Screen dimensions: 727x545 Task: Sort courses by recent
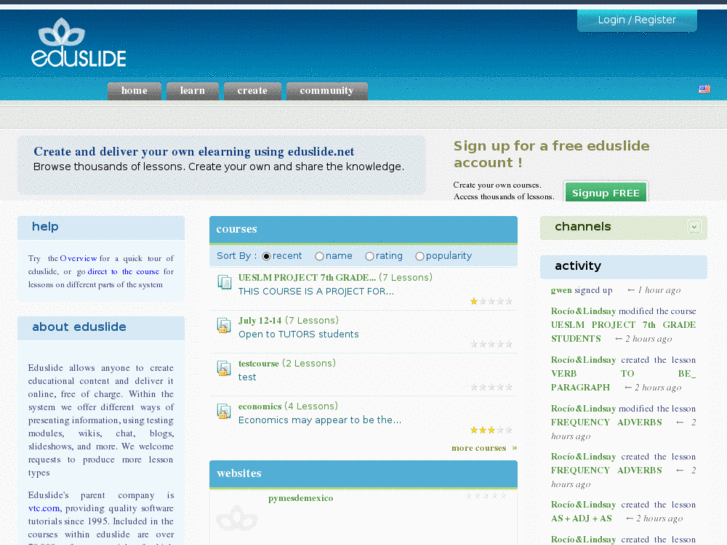266,256
